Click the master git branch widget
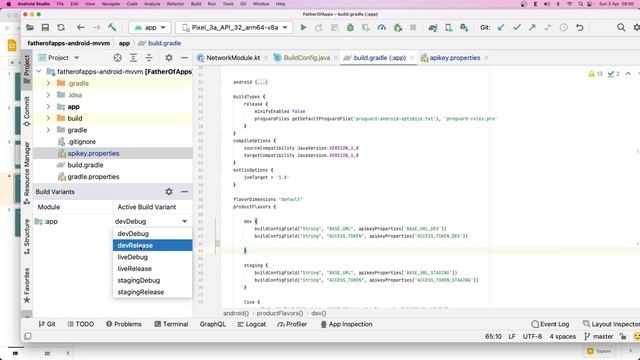This screenshot has height=360, width=640. (x=599, y=336)
